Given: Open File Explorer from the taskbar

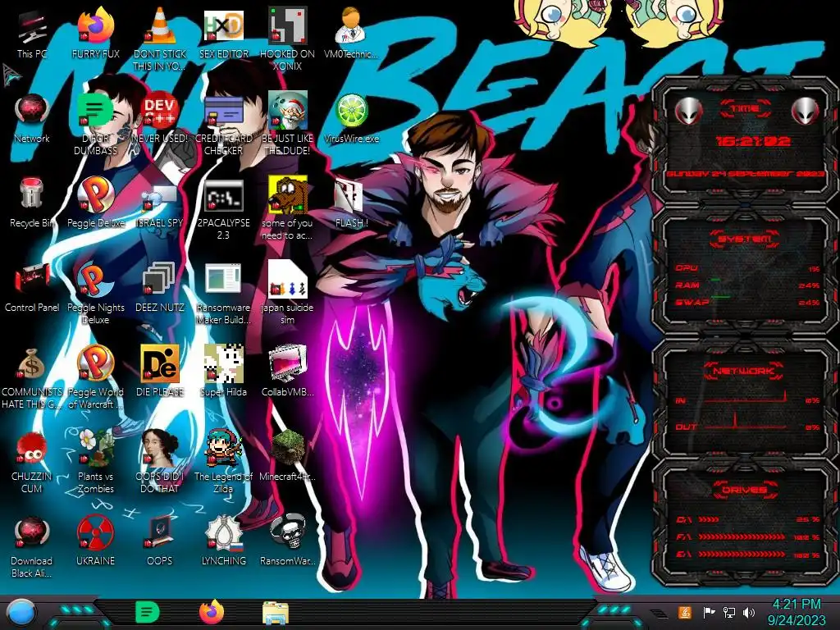Looking at the screenshot, I should point(276,613).
